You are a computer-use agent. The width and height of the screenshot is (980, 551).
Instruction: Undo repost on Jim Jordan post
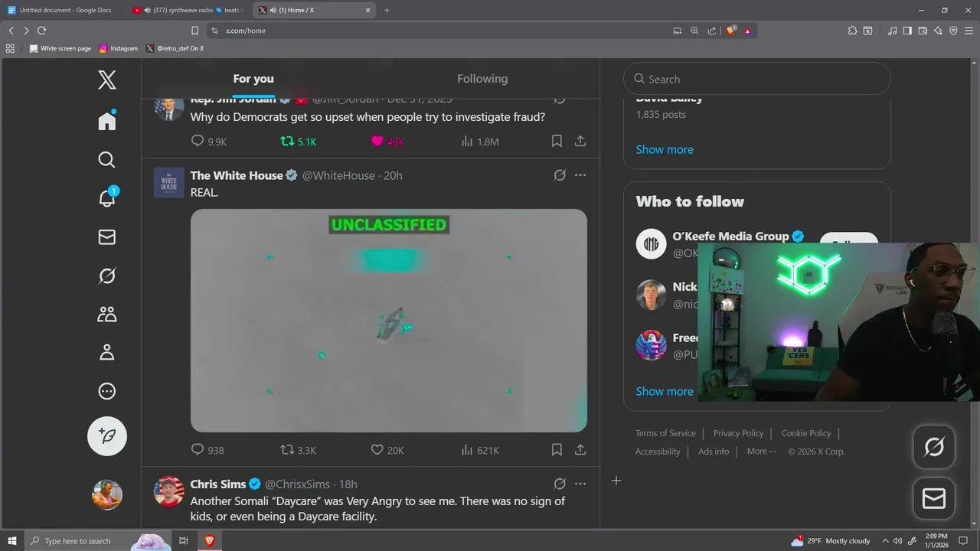pyautogui.click(x=298, y=142)
